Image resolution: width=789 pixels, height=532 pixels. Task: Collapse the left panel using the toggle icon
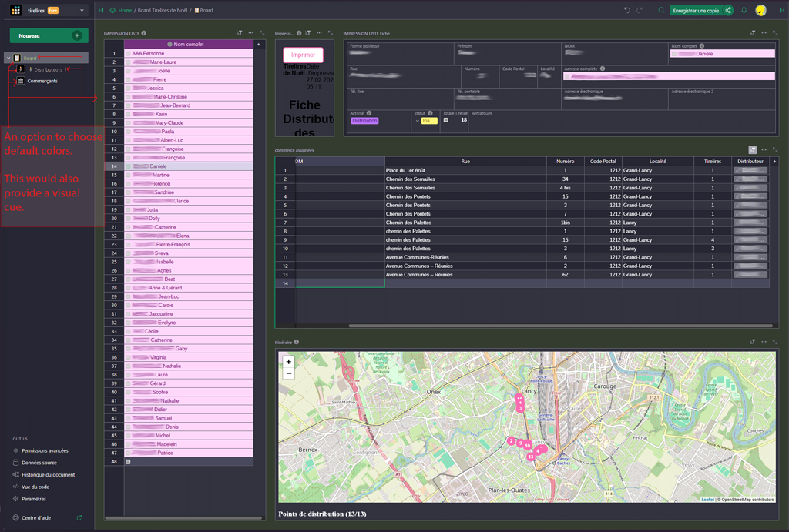[x=101, y=11]
